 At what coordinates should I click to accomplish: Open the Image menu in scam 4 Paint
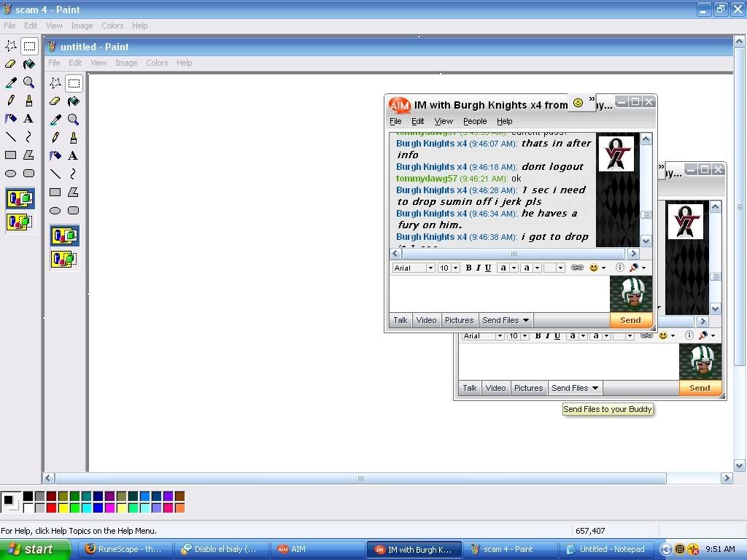pos(82,26)
